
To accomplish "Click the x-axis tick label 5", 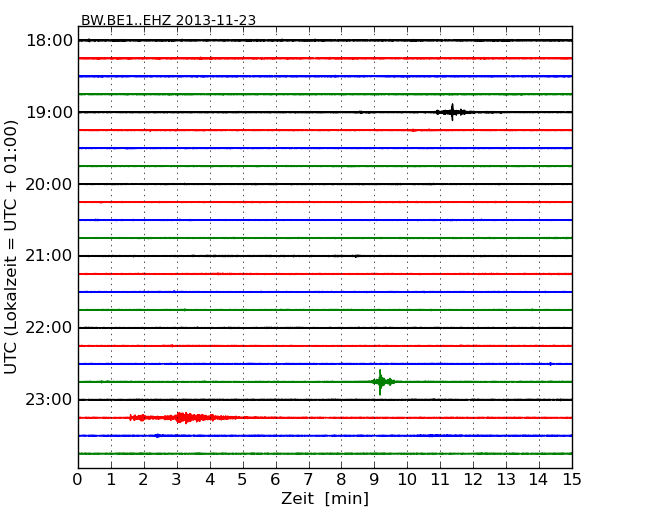I will point(243,479).
